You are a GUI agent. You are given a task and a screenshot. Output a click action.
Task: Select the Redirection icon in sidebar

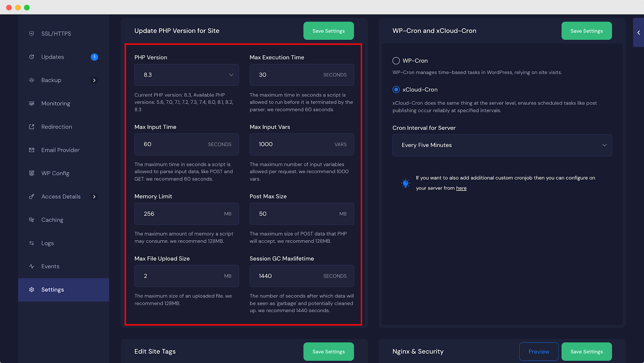pyautogui.click(x=32, y=127)
